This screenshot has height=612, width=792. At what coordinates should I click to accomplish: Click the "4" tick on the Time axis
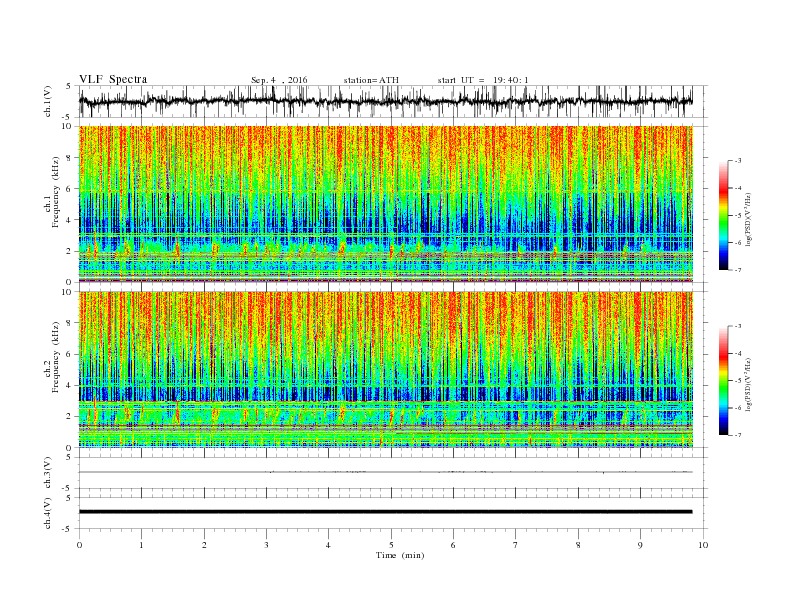point(329,545)
